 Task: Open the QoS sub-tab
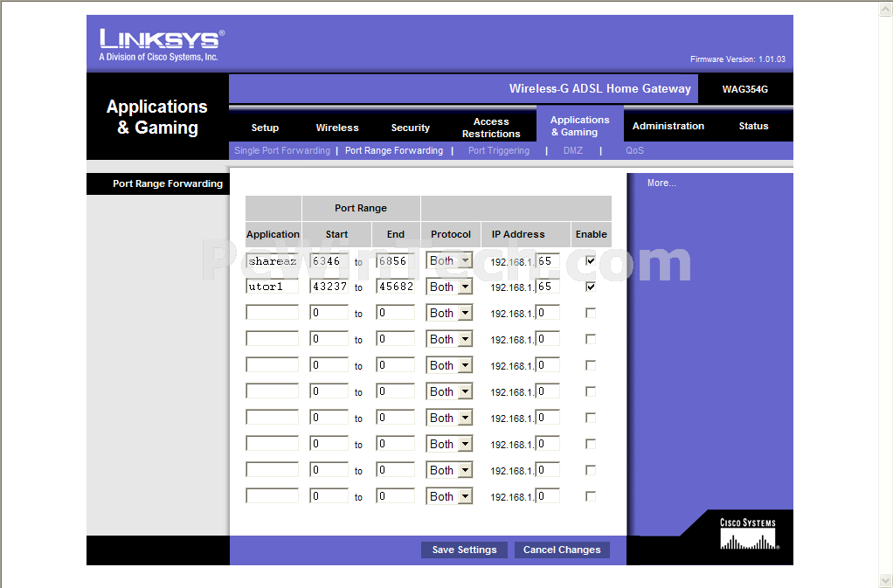(x=634, y=150)
